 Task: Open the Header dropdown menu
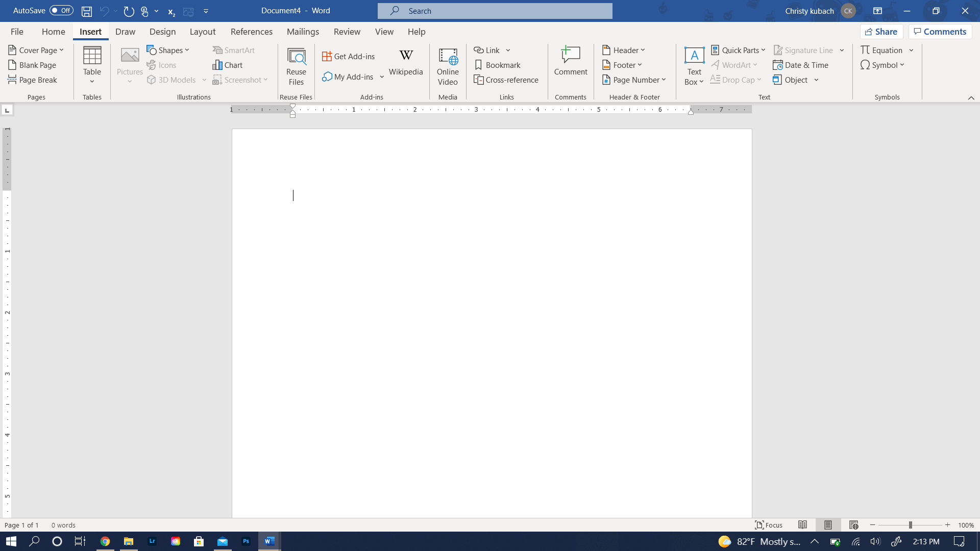(624, 50)
